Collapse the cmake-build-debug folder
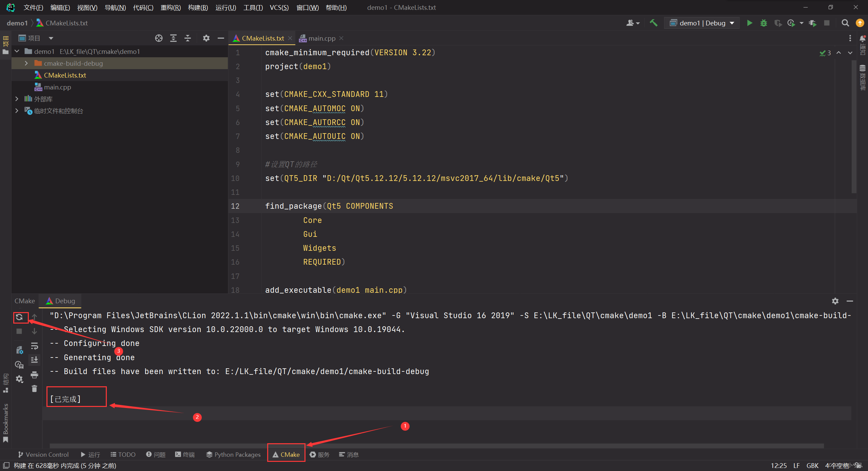 (26, 63)
